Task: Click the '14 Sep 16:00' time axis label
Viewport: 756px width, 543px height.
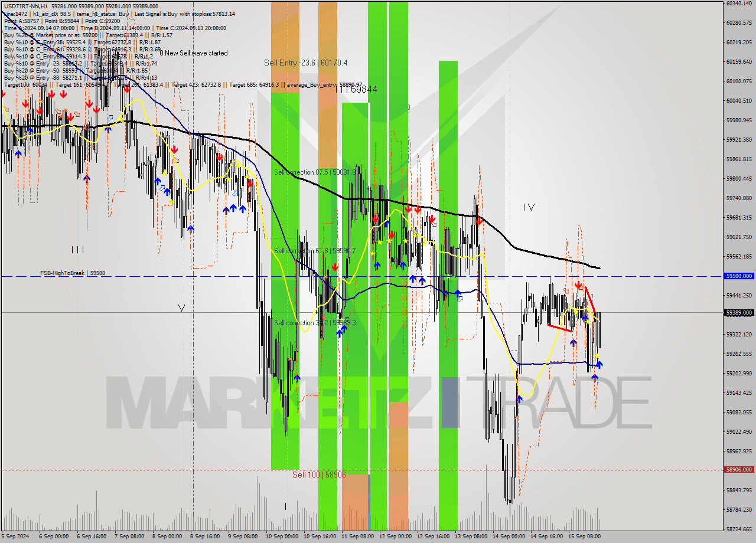Action: point(546,537)
